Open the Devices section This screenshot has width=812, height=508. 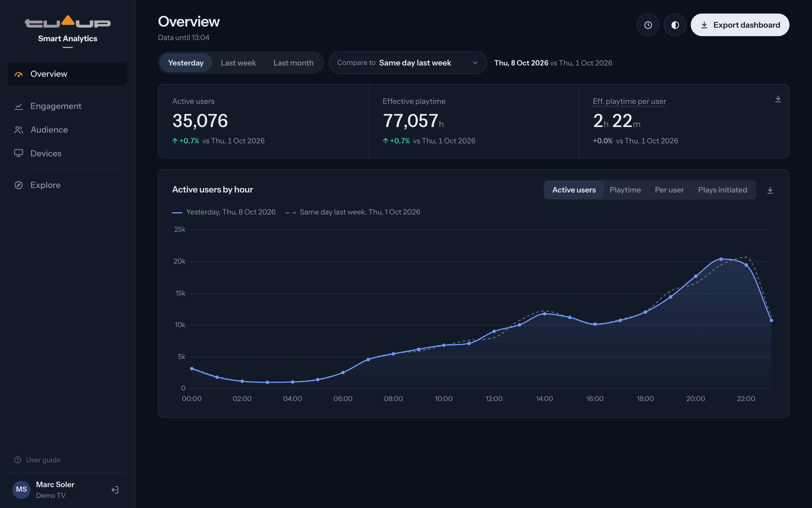(x=67, y=154)
